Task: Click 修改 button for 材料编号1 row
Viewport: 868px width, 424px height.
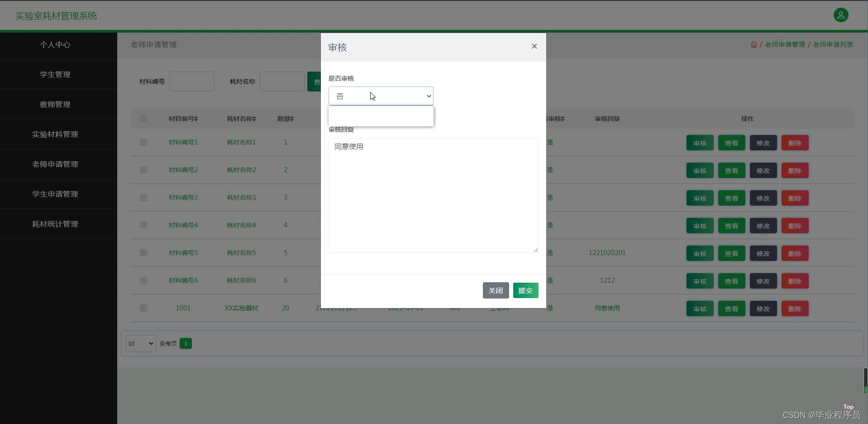Action: tap(763, 143)
